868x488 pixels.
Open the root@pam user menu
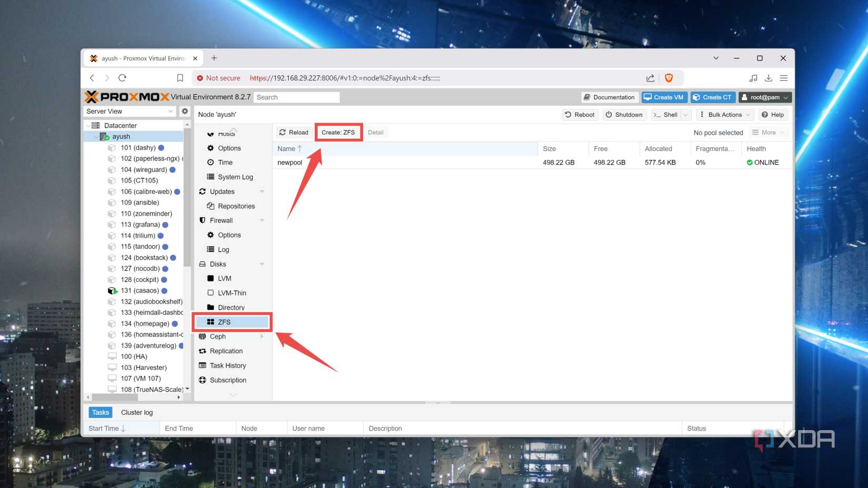[x=764, y=97]
